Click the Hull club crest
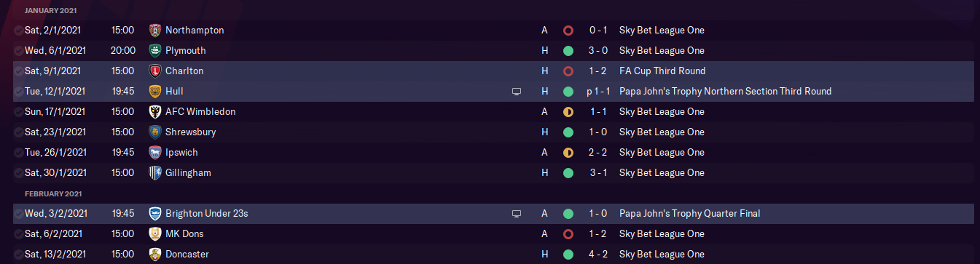This screenshot has width=980, height=264. (x=154, y=92)
